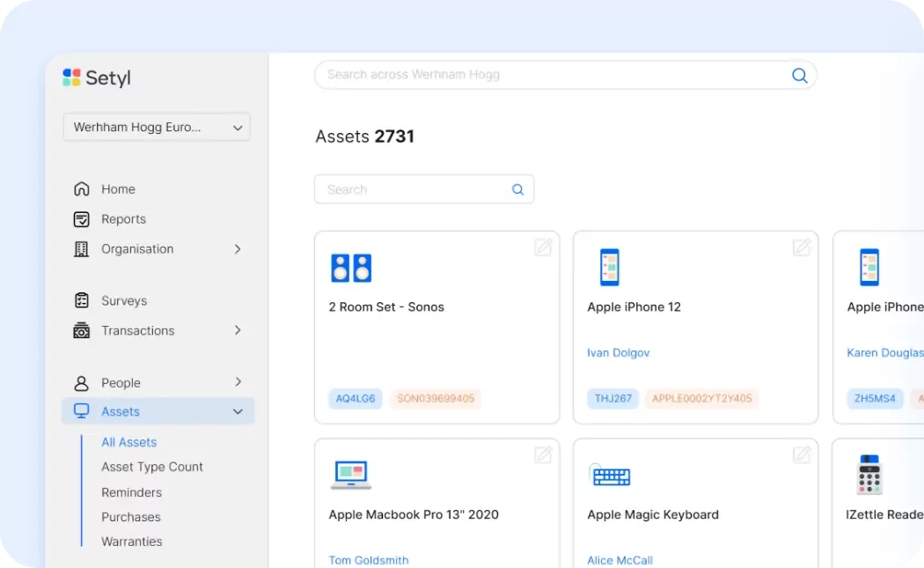
Task: Focus the assets Search input field
Action: point(424,189)
